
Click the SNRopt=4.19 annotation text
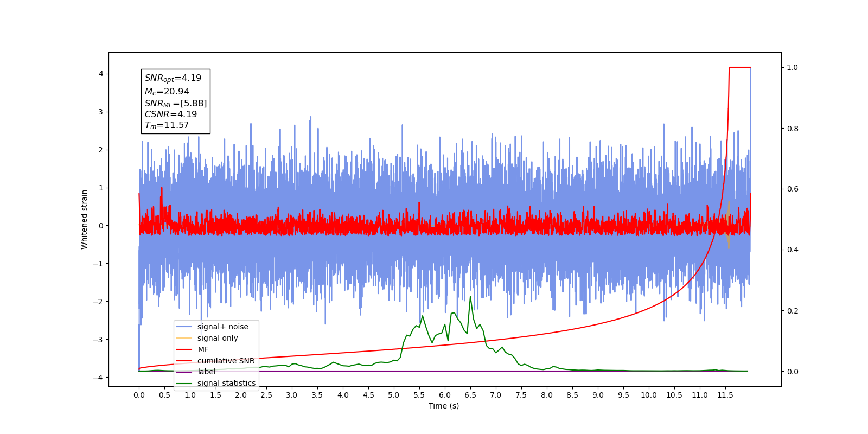pos(173,78)
